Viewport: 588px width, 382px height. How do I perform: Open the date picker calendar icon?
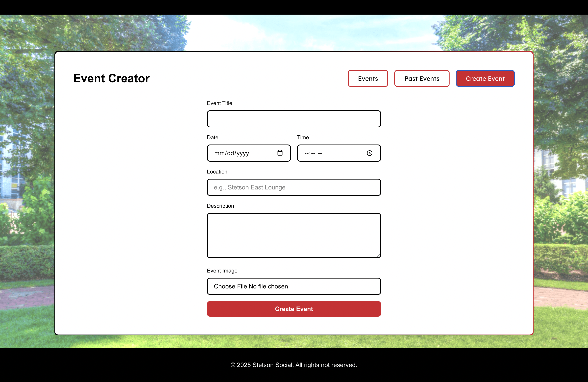point(280,153)
